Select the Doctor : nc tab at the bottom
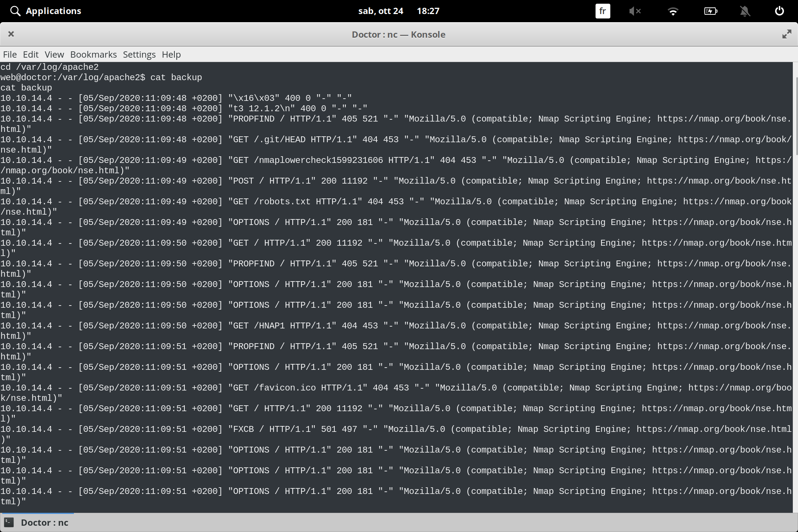Viewport: 798px width, 532px height. 44,522
